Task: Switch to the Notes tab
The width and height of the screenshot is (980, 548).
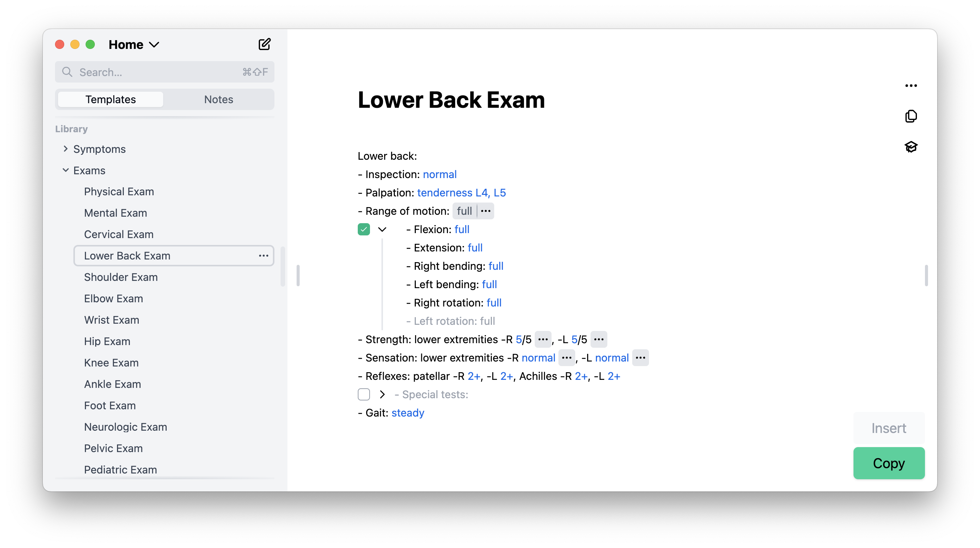Action: click(218, 99)
